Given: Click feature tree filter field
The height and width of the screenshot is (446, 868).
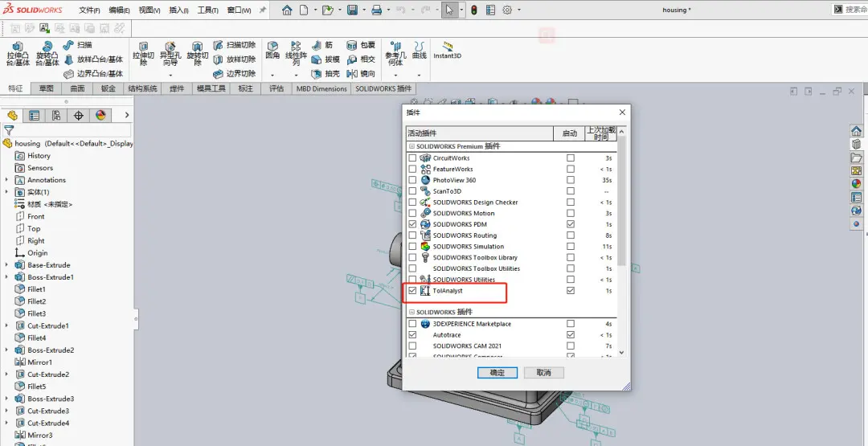Looking at the screenshot, I should (x=68, y=131).
